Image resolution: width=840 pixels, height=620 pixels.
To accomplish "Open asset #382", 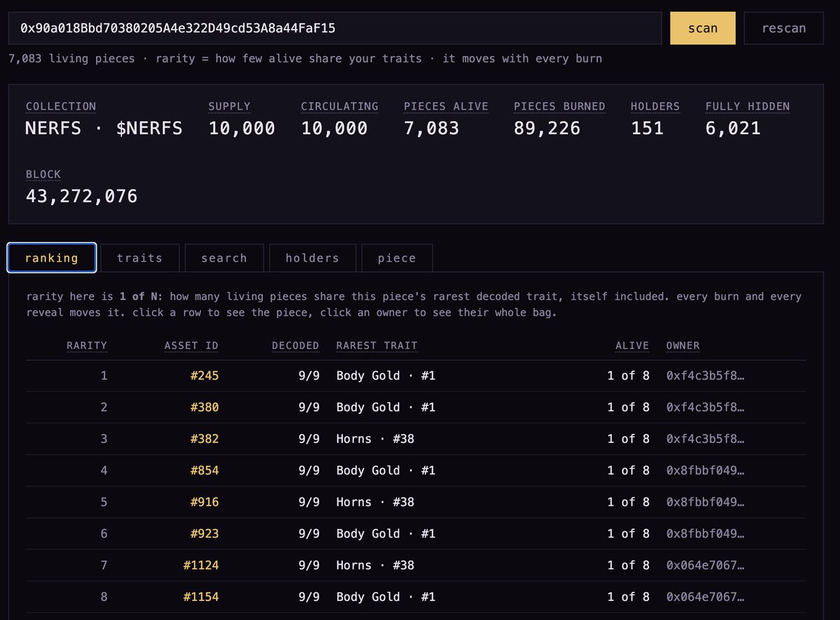I will pos(204,439).
